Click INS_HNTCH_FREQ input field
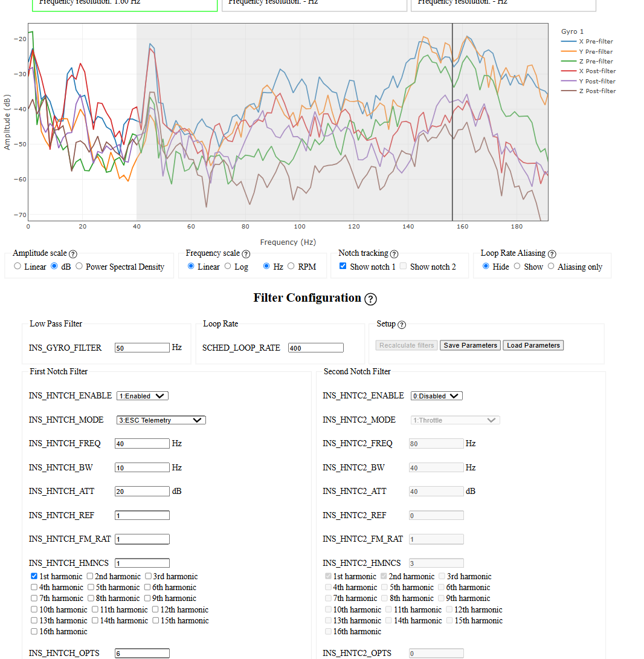 tap(142, 443)
